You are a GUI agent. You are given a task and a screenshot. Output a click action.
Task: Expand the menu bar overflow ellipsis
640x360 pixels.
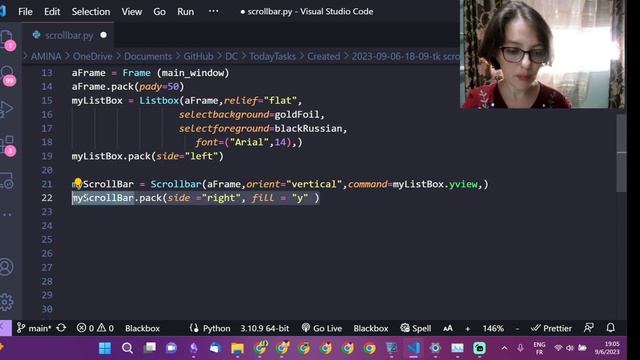[213, 11]
